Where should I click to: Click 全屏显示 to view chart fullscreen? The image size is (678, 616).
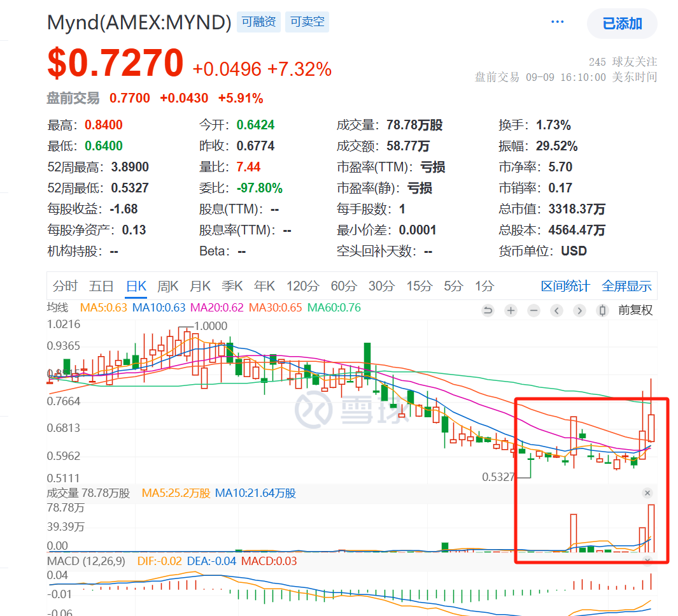(626, 286)
